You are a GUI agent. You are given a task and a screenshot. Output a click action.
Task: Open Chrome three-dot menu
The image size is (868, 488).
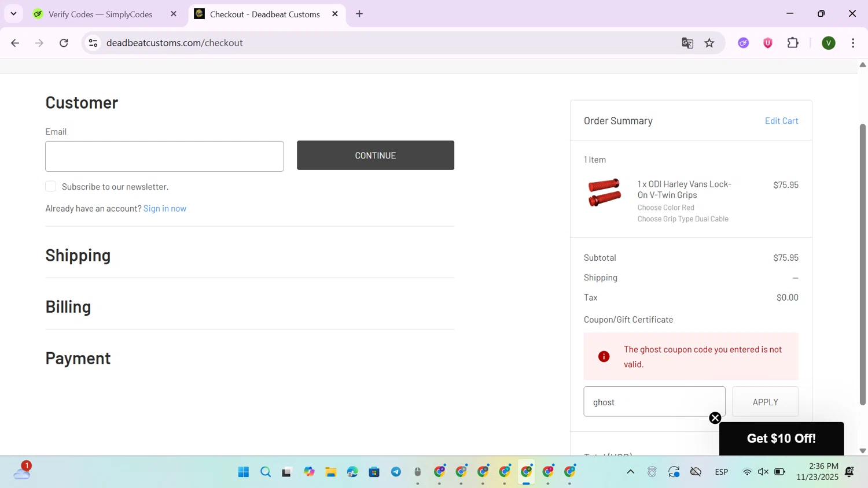853,43
